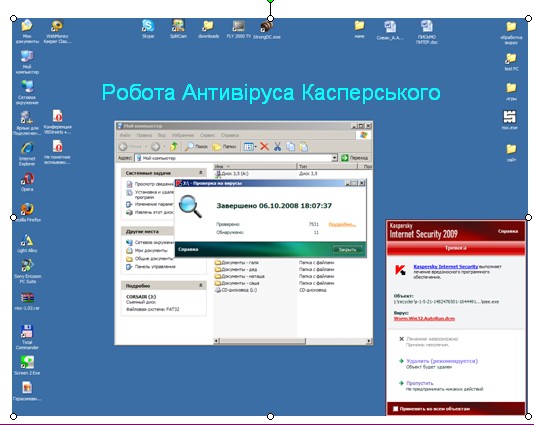
Task: Launch the FLY 2000 TV shortcut
Action: [238, 28]
